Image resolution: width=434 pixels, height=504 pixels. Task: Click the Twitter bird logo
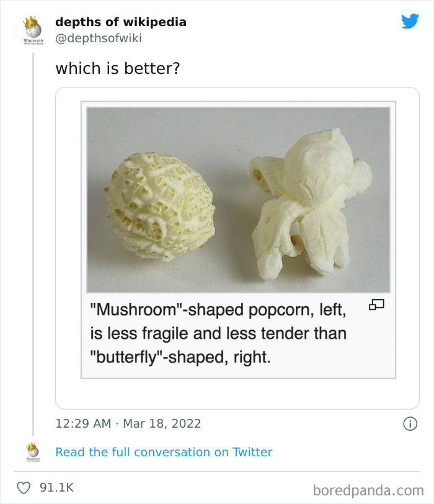pyautogui.click(x=410, y=21)
